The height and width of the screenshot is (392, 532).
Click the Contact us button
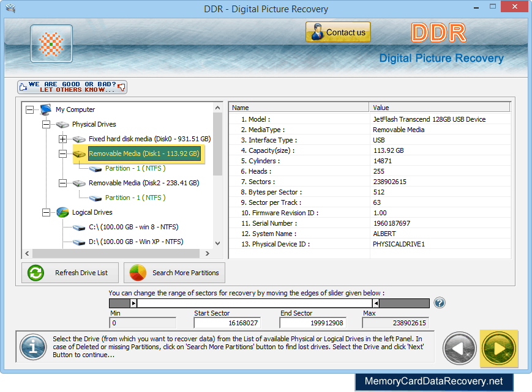coord(338,32)
